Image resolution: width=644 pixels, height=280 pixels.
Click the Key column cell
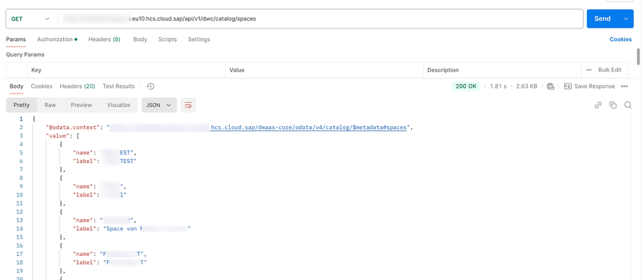click(127, 70)
